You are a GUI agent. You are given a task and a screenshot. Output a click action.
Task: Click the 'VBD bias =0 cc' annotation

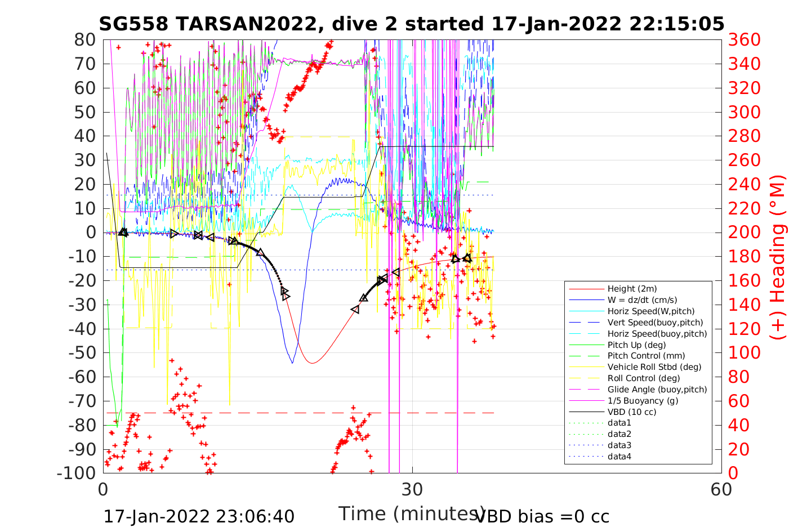543,517
